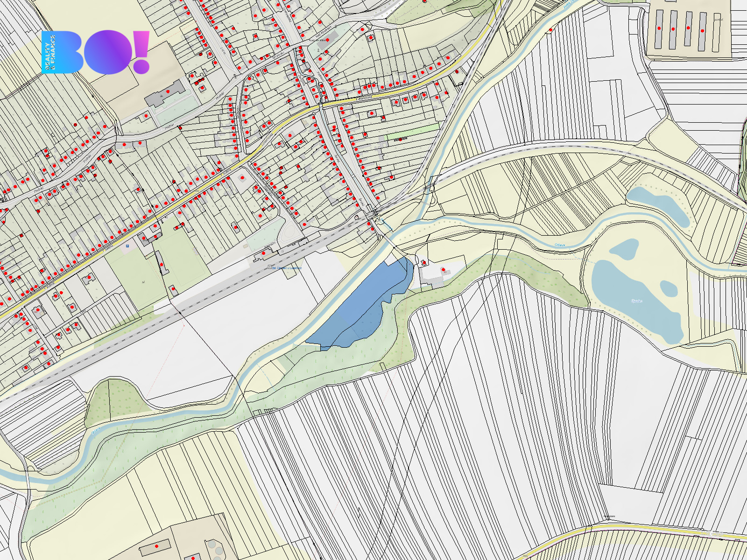Open the railway station name label
This screenshot has width=747, height=560.
287,268
